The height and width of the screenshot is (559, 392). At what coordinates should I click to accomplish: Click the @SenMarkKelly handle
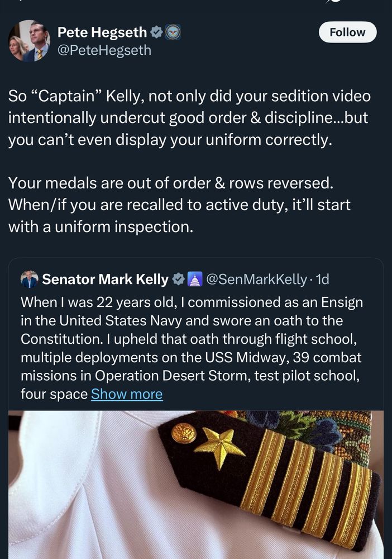256,279
